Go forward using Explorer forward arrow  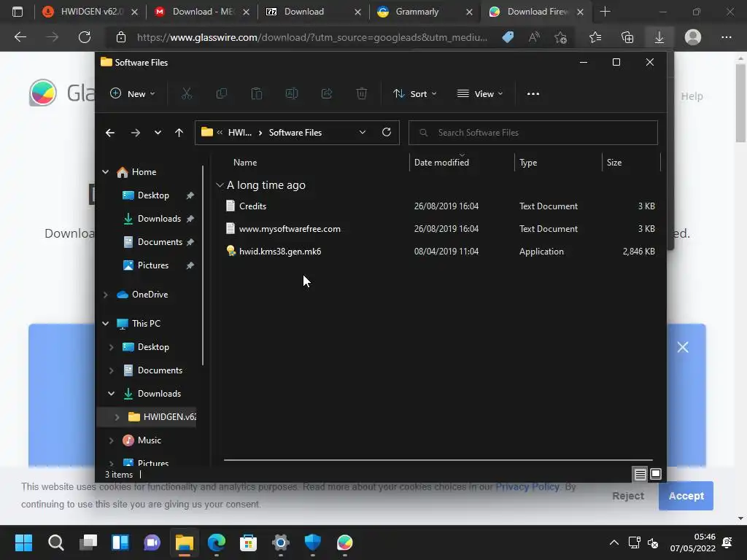(135, 133)
